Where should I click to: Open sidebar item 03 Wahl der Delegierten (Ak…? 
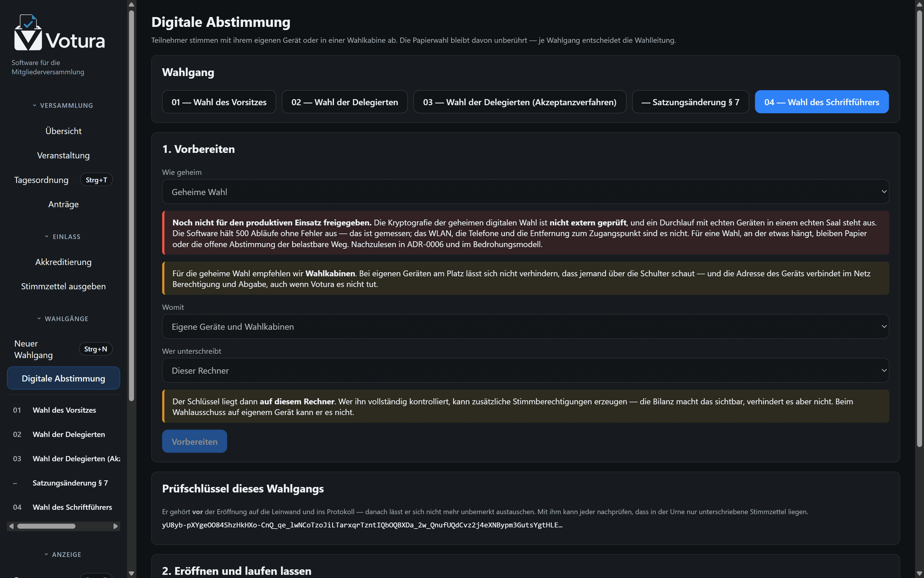(x=64, y=459)
